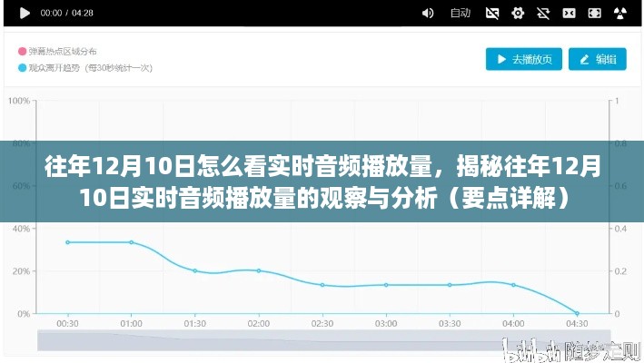644x363 pixels.
Task: Click the chart data point at 04:30
Action: 577,313
